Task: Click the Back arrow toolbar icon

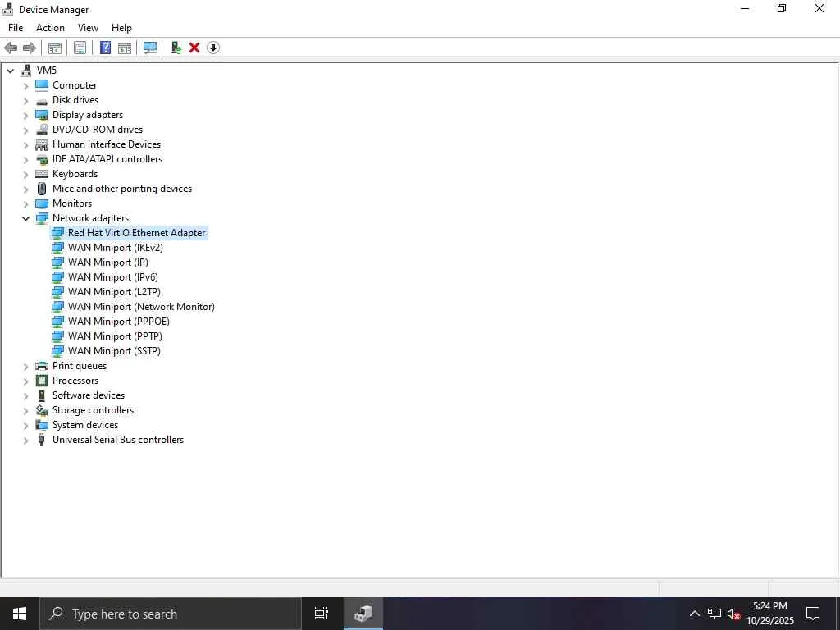Action: click(x=10, y=48)
